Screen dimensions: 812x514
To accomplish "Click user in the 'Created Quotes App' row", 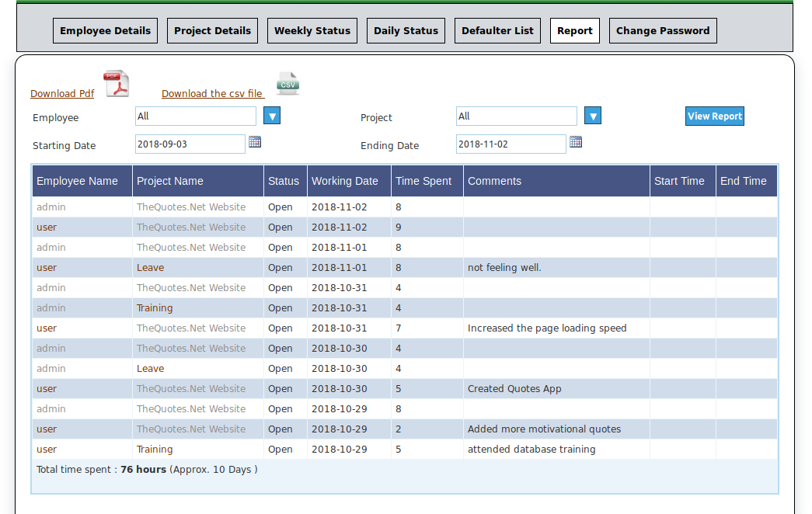I will [47, 389].
